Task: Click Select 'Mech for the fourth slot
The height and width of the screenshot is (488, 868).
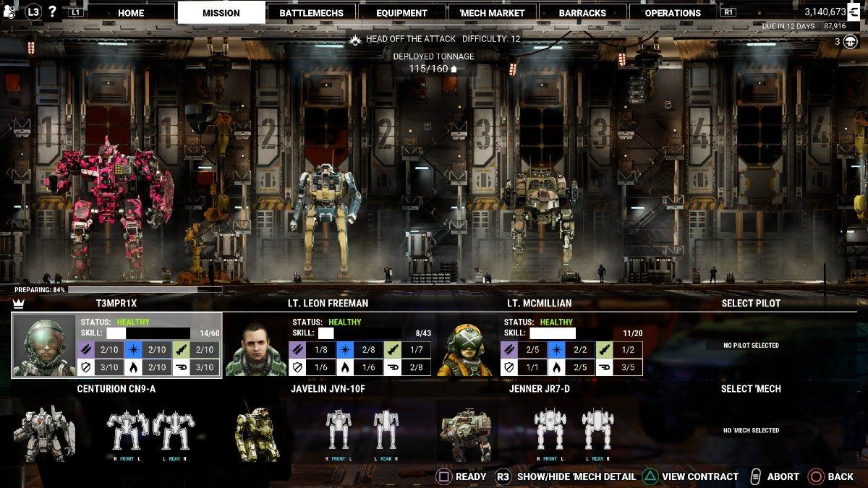Action: pyautogui.click(x=751, y=389)
